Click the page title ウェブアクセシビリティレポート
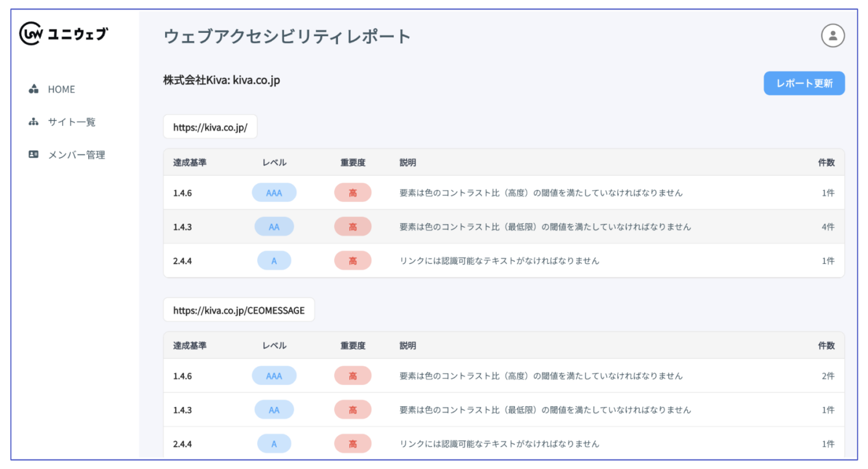 [x=287, y=36]
